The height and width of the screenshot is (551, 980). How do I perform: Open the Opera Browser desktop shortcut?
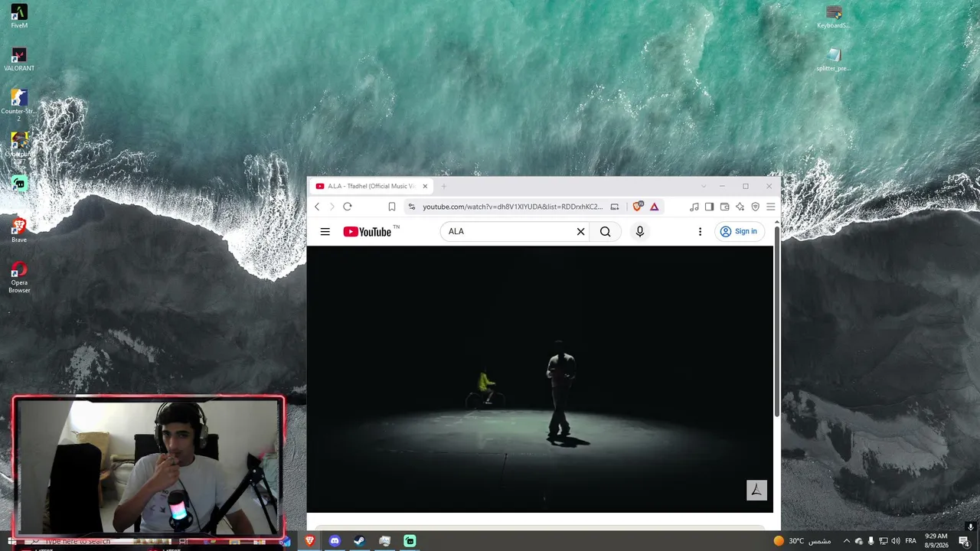(19, 276)
